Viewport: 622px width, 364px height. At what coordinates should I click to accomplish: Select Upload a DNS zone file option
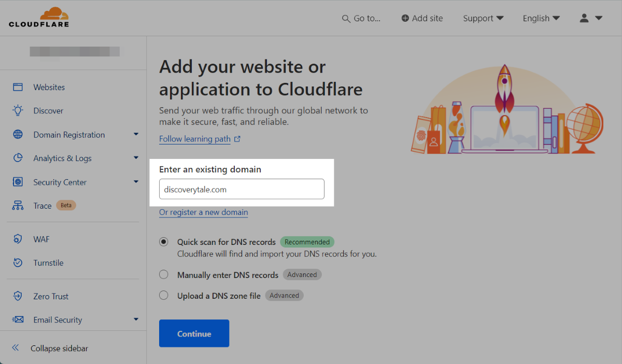tap(164, 295)
